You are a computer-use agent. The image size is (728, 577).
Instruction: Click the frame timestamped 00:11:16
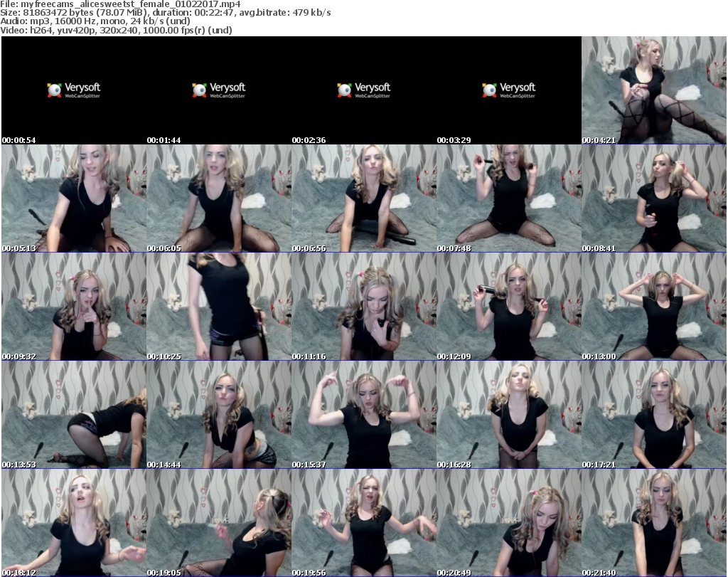tap(363, 307)
